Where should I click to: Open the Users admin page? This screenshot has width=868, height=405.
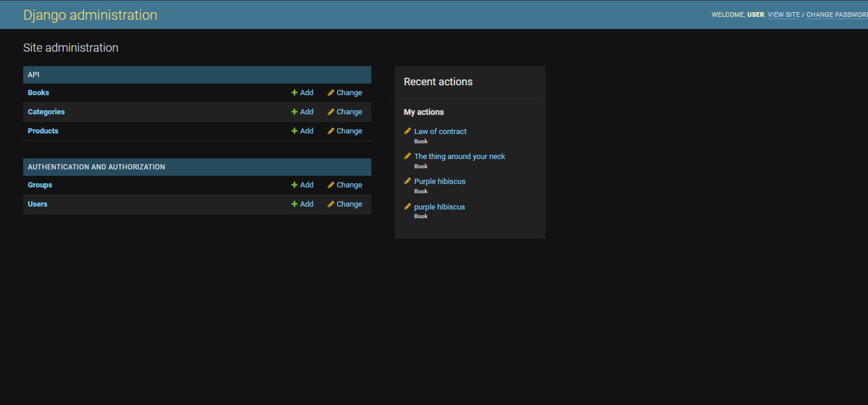coord(37,204)
